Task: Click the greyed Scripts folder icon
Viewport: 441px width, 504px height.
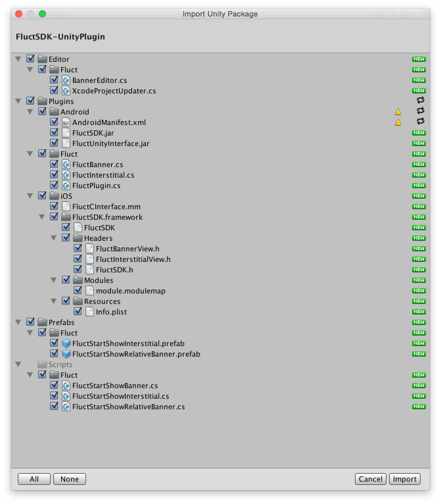Action: pyautogui.click(x=42, y=365)
